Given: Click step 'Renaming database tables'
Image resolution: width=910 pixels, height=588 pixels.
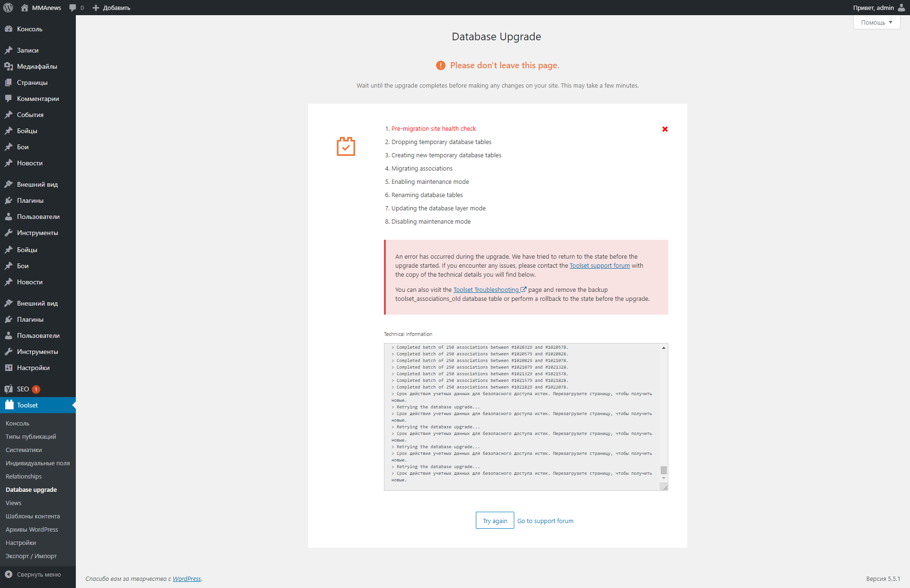Looking at the screenshot, I should 427,195.
